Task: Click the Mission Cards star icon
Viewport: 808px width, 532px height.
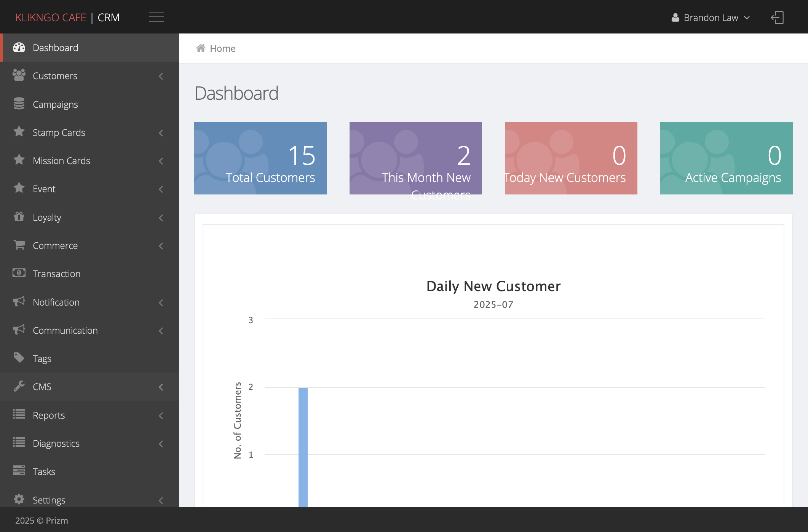Action: point(19,160)
